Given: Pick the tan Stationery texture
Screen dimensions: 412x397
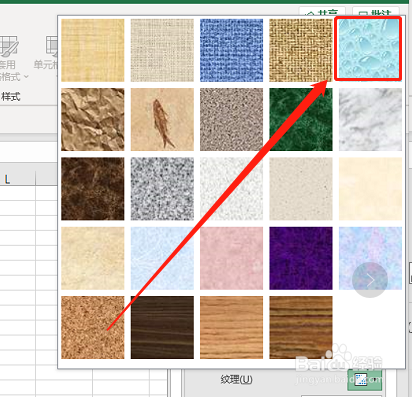Looking at the screenshot, I should [93, 258].
